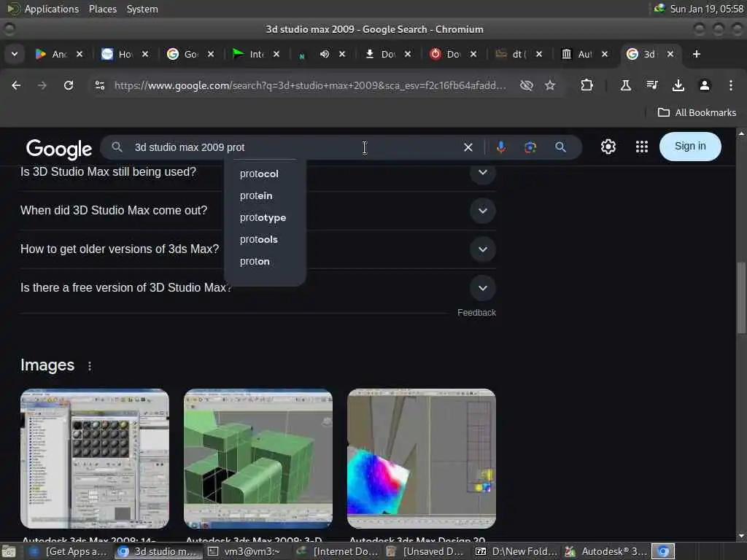Viewport: 747px width, 560px height.
Task: Mute the audio-playing tab speaker icon
Action: click(x=325, y=54)
